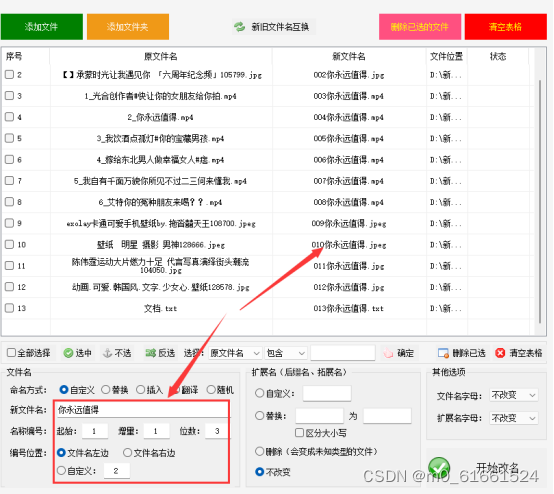Tick the checkbox for row 2
554x494 pixels.
pos(10,75)
